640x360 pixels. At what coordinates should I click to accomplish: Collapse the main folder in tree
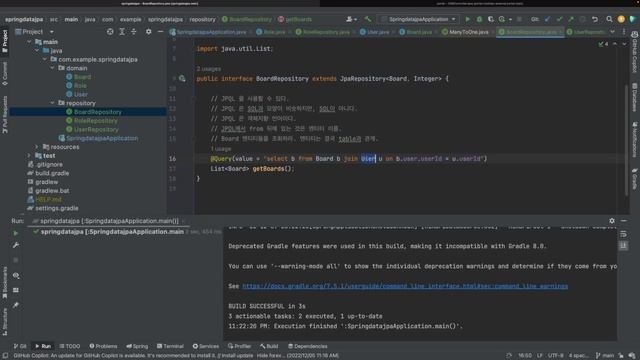click(x=29, y=42)
